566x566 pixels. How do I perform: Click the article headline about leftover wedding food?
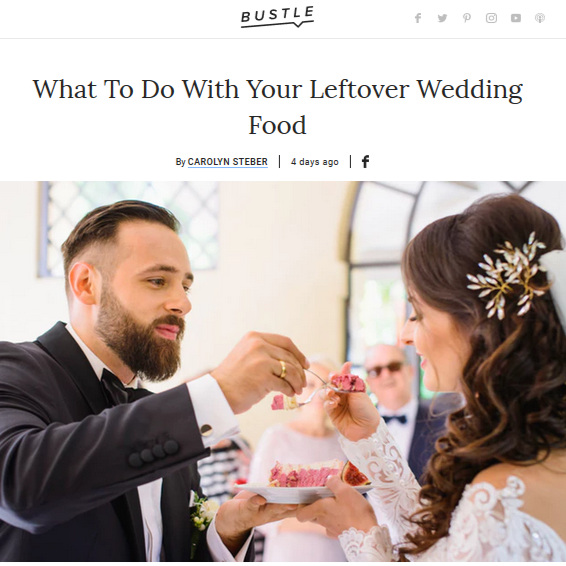pyautogui.click(x=278, y=107)
